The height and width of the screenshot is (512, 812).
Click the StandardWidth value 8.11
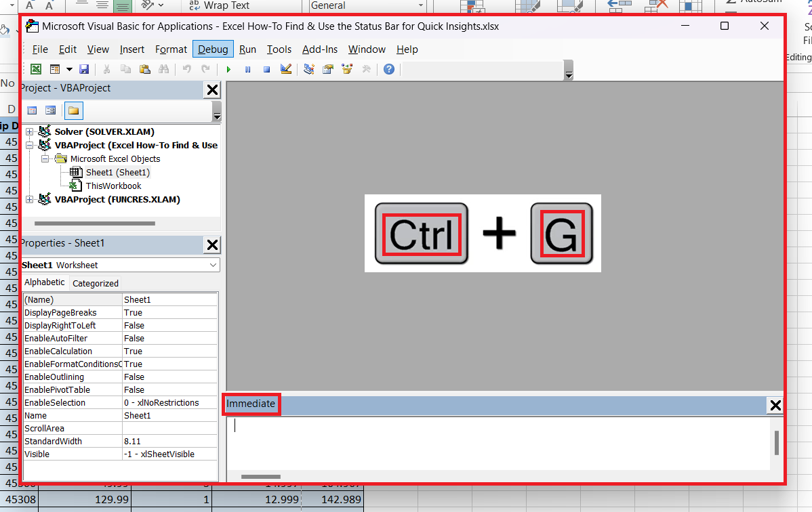coord(170,442)
